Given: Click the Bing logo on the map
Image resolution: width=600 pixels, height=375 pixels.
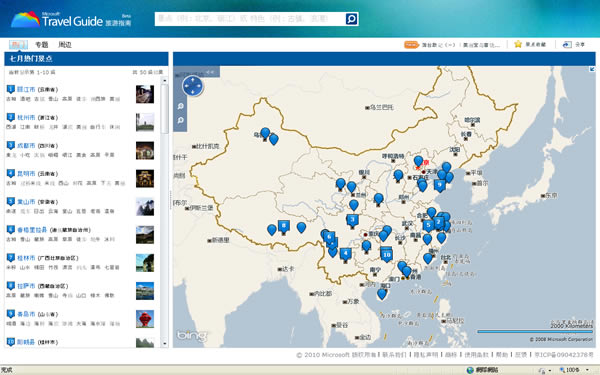Looking at the screenshot, I should 192,336.
